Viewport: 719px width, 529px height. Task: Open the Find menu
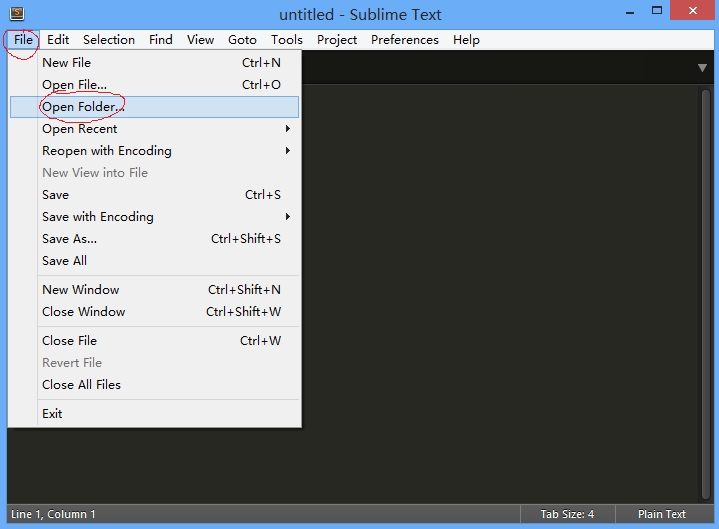pyautogui.click(x=160, y=40)
